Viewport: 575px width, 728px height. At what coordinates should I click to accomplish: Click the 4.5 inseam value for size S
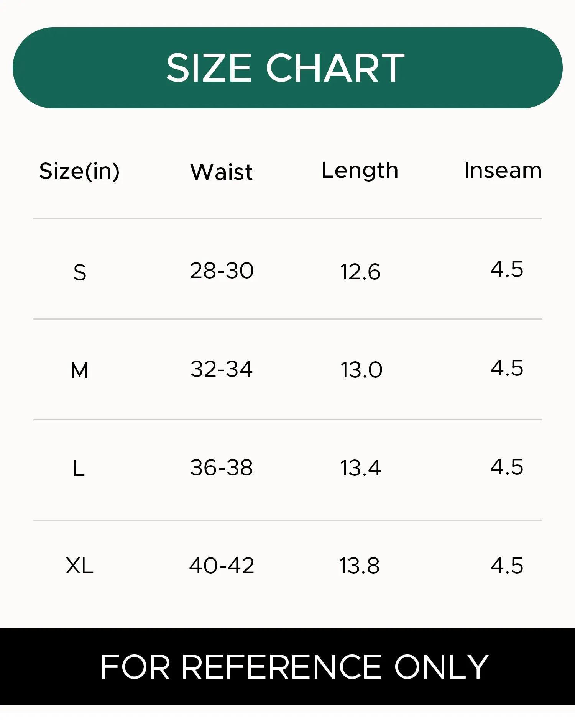click(x=507, y=269)
